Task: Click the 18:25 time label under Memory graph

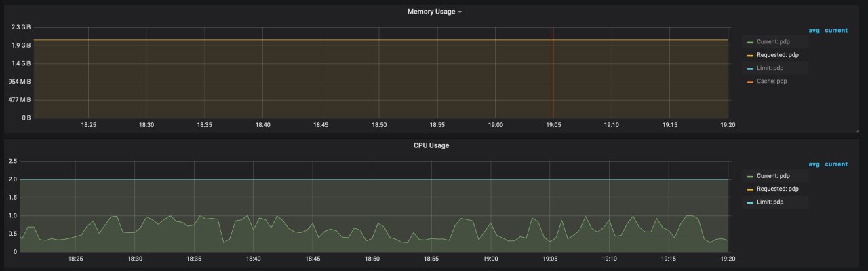Action: click(88, 125)
